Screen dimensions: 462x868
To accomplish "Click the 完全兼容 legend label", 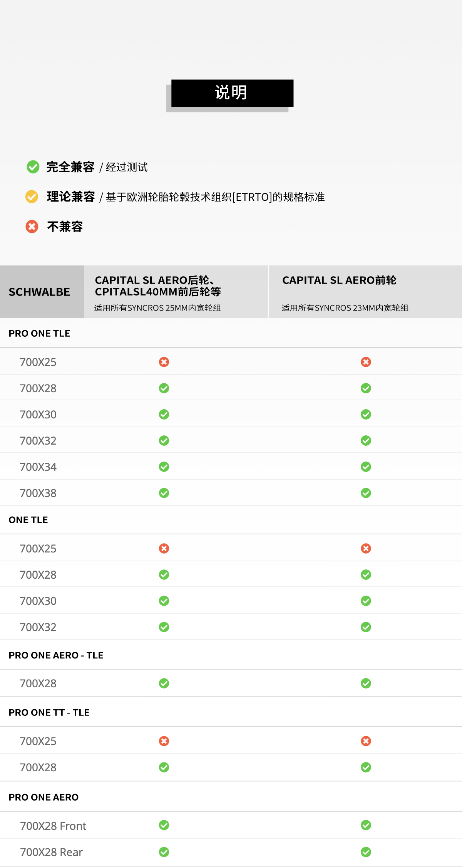I will (70, 167).
